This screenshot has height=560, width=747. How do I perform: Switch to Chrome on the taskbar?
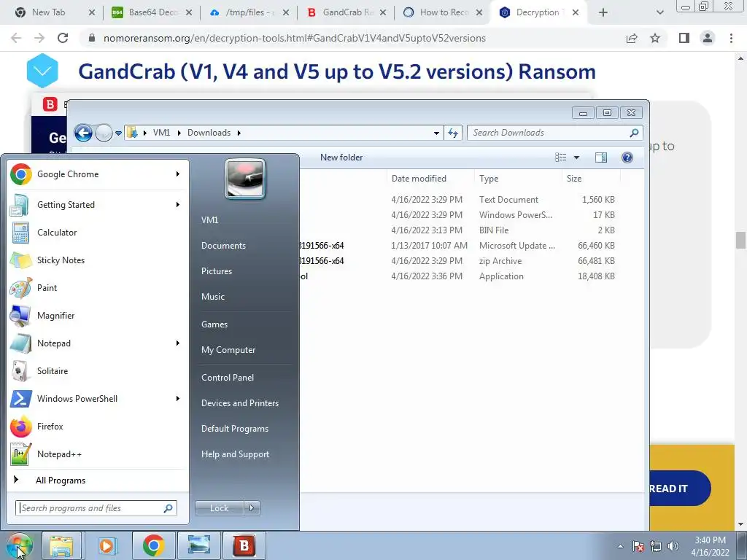[x=153, y=545]
